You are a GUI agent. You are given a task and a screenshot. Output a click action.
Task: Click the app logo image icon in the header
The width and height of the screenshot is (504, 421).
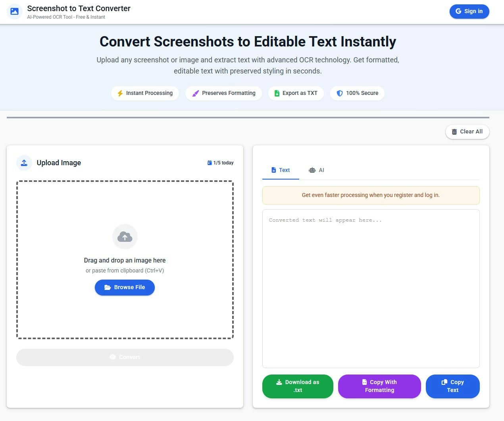14,12
